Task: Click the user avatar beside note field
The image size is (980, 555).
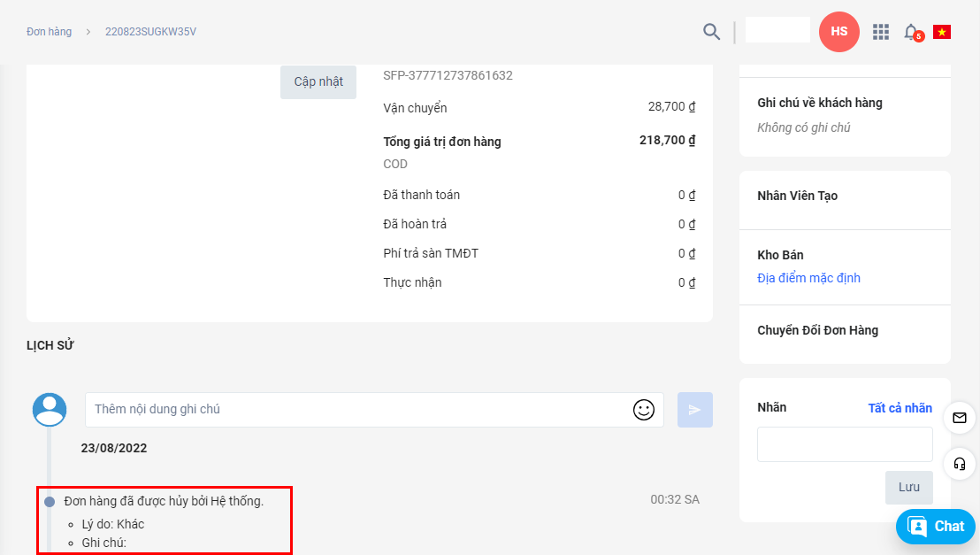Action: (50, 410)
